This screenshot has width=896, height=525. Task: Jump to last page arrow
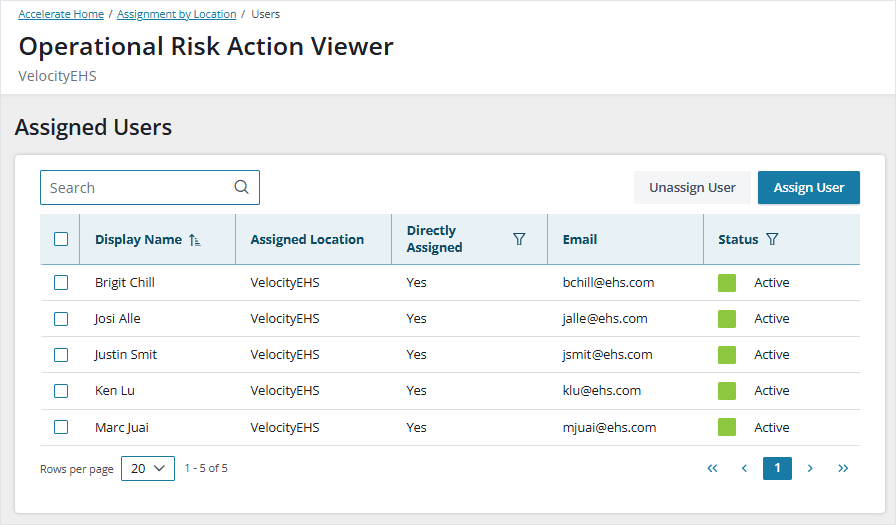click(843, 468)
